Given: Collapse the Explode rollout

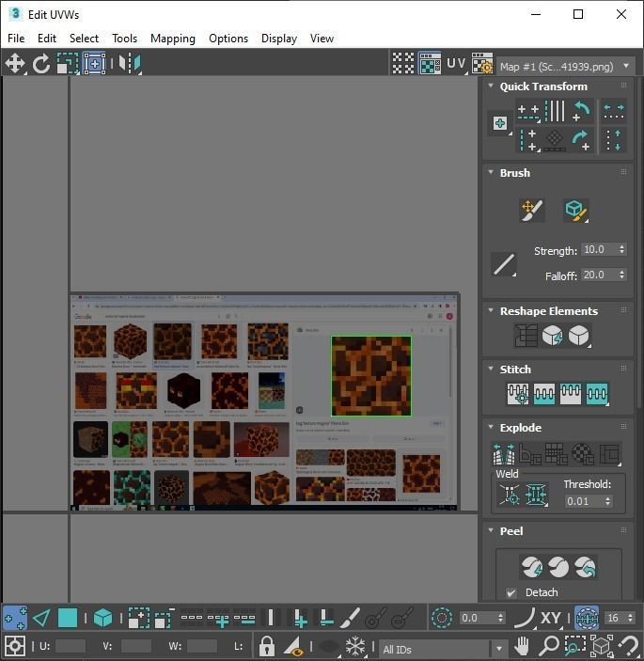Looking at the screenshot, I should [x=490, y=427].
